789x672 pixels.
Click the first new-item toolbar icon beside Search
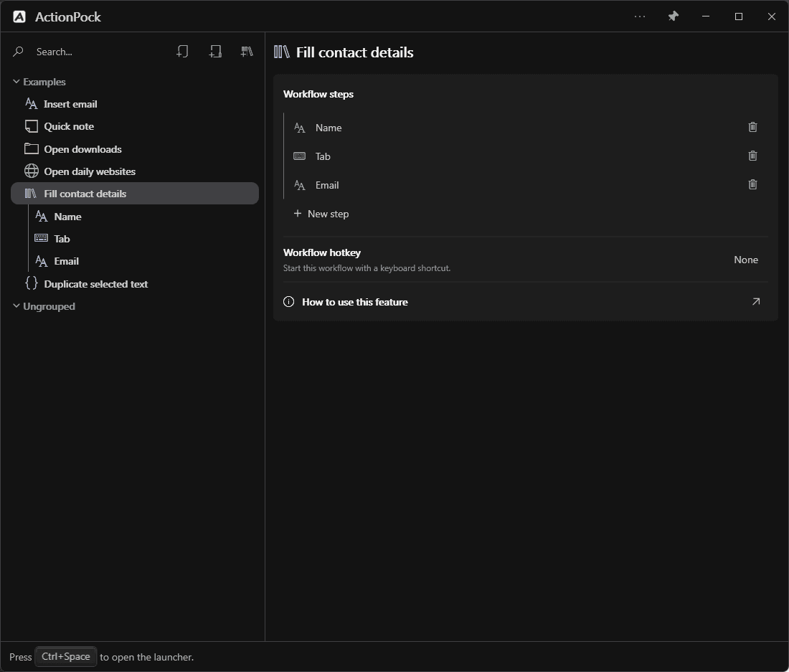click(182, 52)
